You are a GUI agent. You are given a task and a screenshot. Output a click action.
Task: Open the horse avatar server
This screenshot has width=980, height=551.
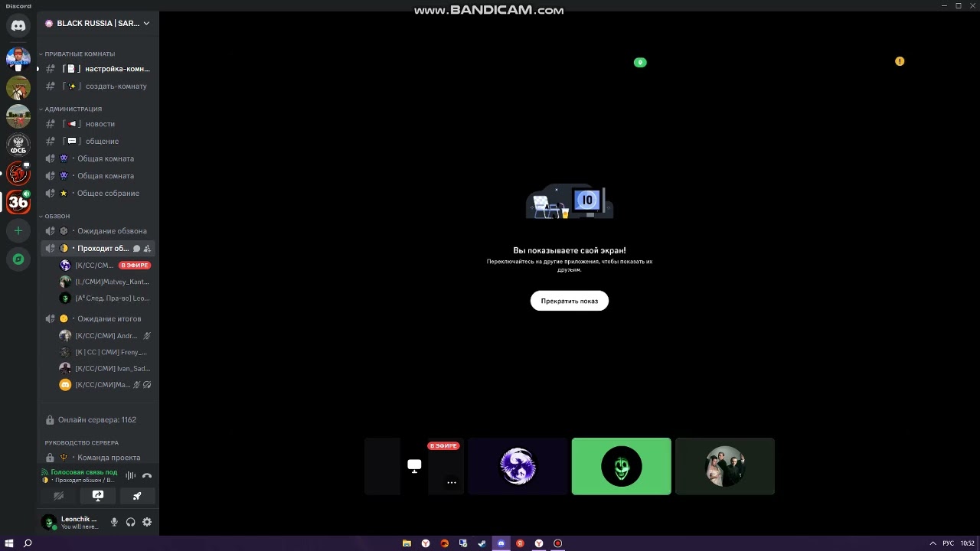[18, 86]
